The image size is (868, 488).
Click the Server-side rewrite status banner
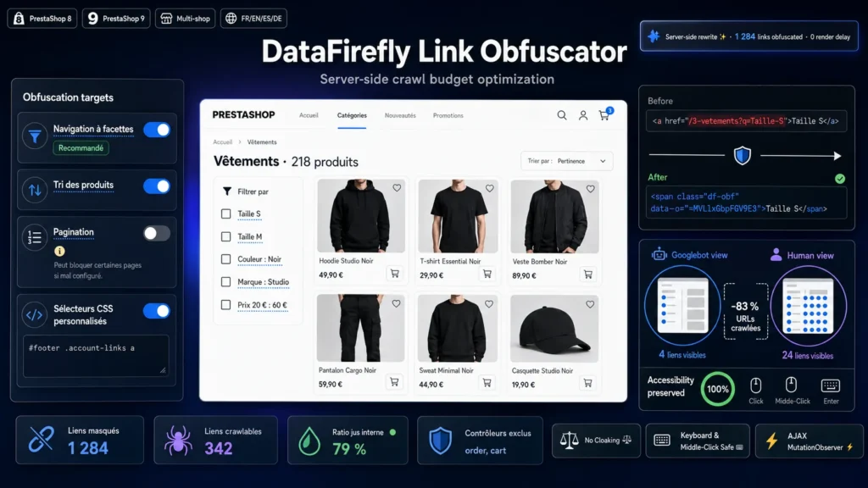pos(749,36)
